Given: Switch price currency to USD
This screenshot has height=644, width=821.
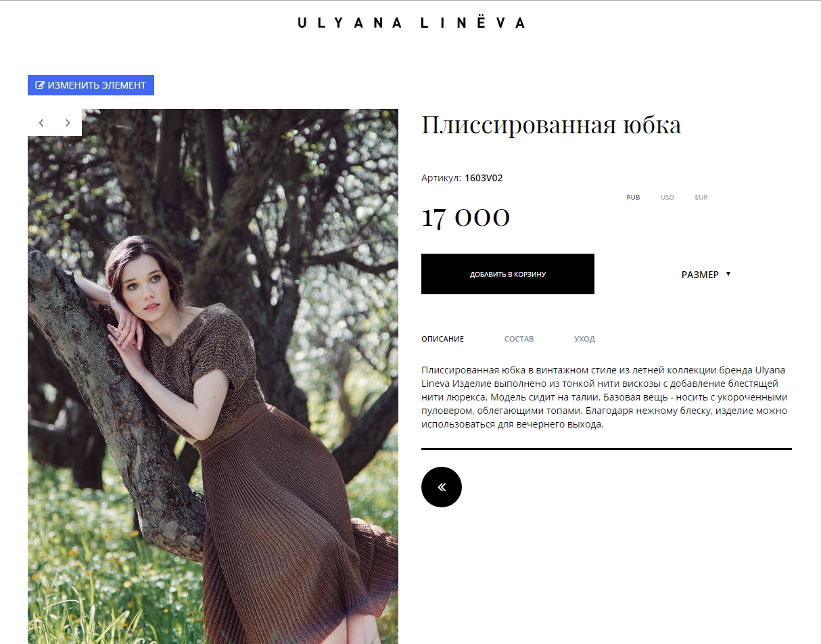Looking at the screenshot, I should pos(667,198).
